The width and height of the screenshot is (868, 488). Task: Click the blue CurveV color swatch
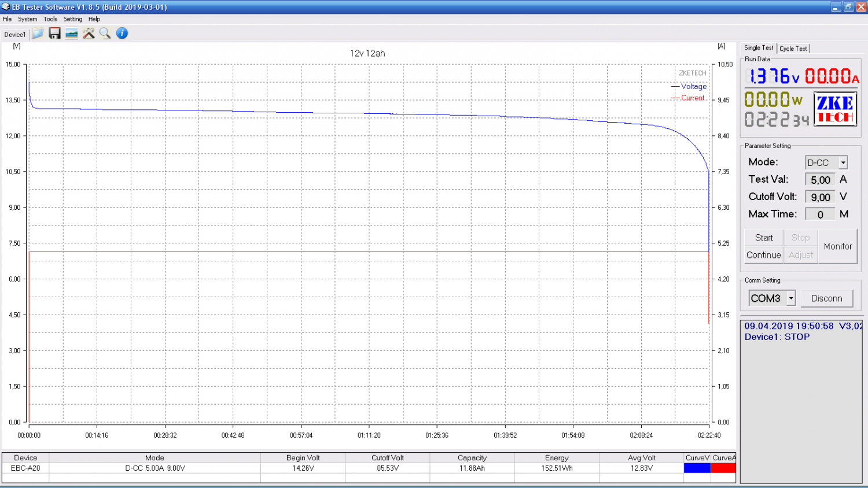click(x=697, y=468)
